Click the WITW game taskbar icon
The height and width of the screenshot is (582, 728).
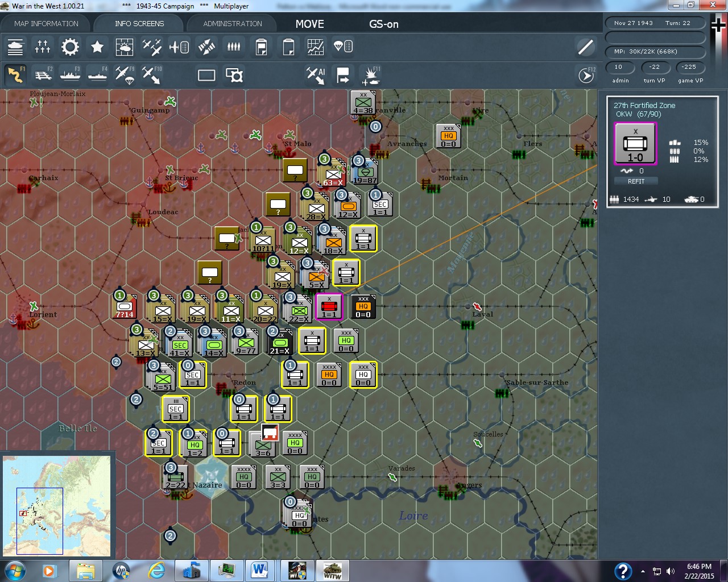pyautogui.click(x=332, y=571)
